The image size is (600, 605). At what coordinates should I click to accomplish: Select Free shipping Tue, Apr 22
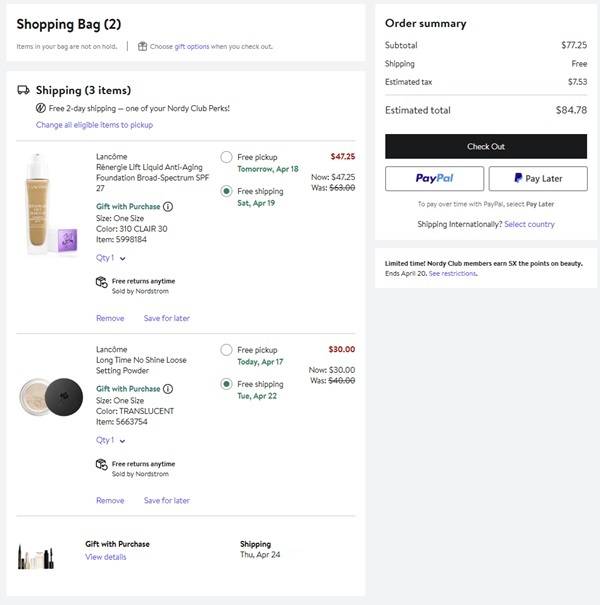tap(227, 384)
